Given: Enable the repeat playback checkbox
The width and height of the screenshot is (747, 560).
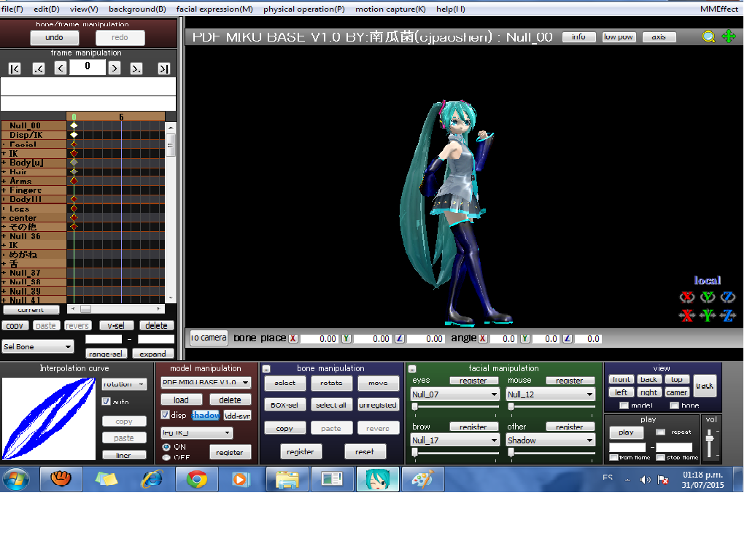Looking at the screenshot, I should 660,432.
